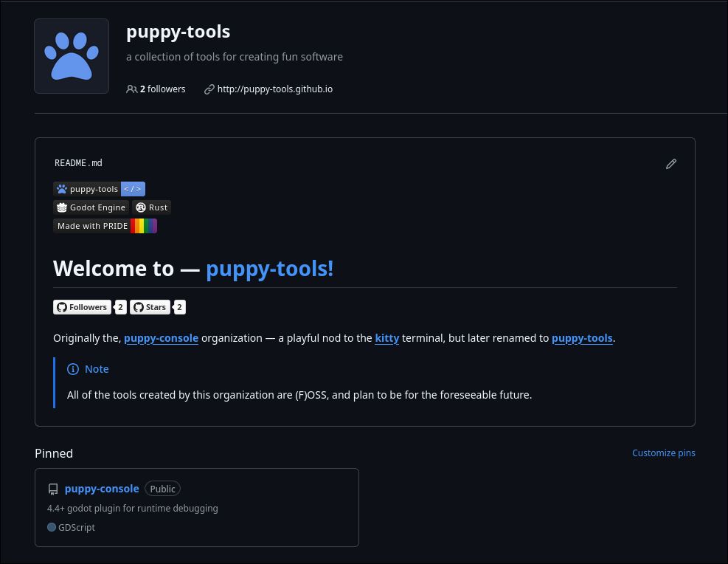Click the repository icon on pinned card
This screenshot has height=564, width=728.
tap(53, 489)
